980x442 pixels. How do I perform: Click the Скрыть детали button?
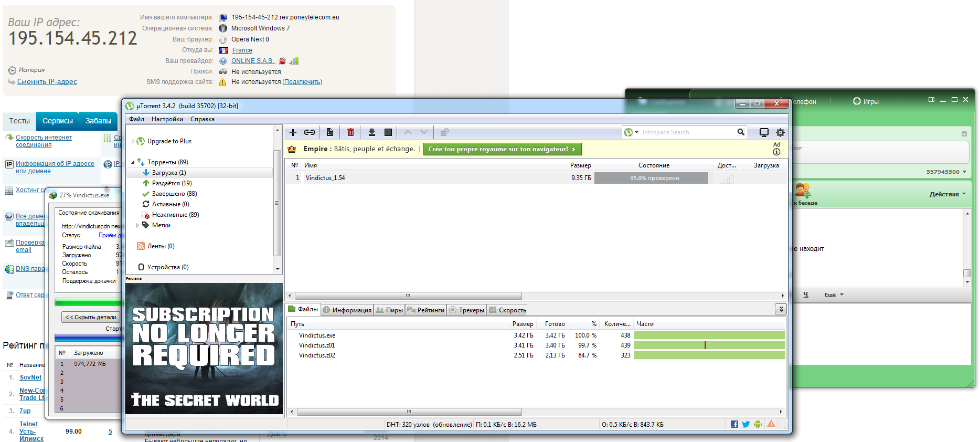tap(91, 317)
